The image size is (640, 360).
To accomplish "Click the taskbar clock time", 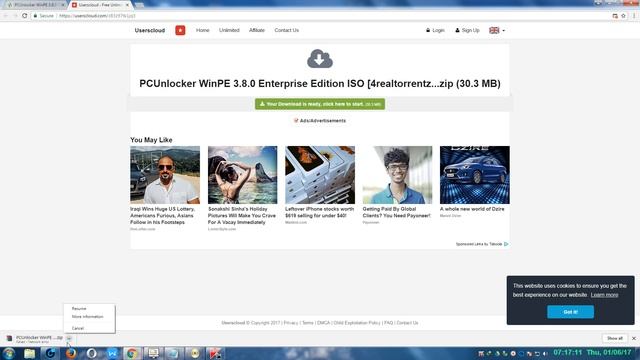I will pos(567,352).
